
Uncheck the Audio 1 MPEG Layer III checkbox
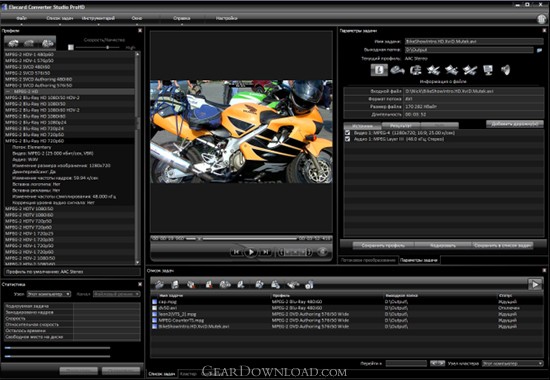coord(347,139)
